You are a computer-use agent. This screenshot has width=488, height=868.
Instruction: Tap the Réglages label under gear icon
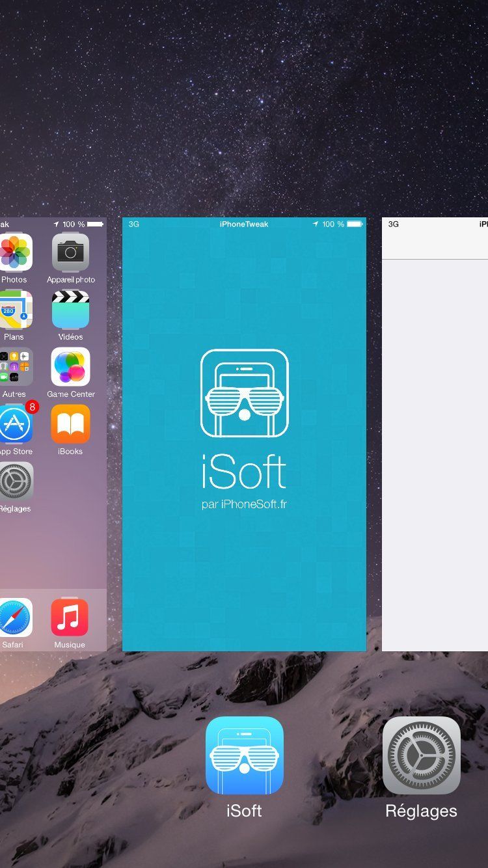[421, 811]
